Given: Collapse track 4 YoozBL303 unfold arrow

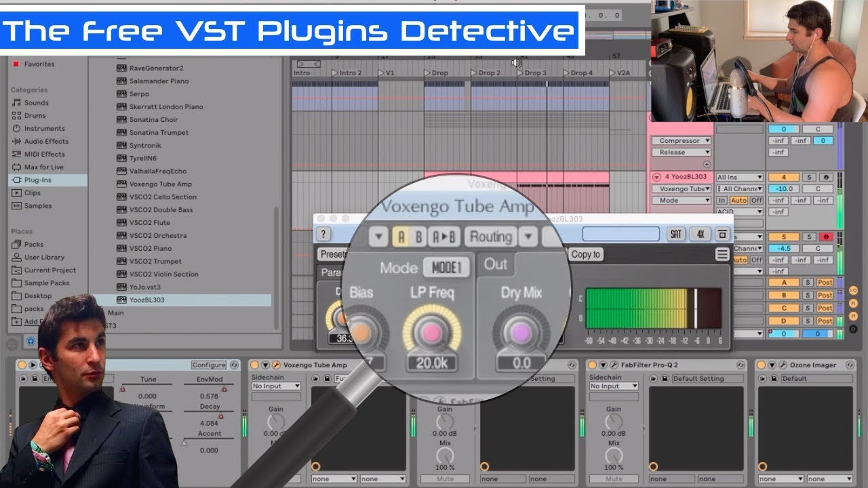Looking at the screenshot, I should (x=656, y=178).
